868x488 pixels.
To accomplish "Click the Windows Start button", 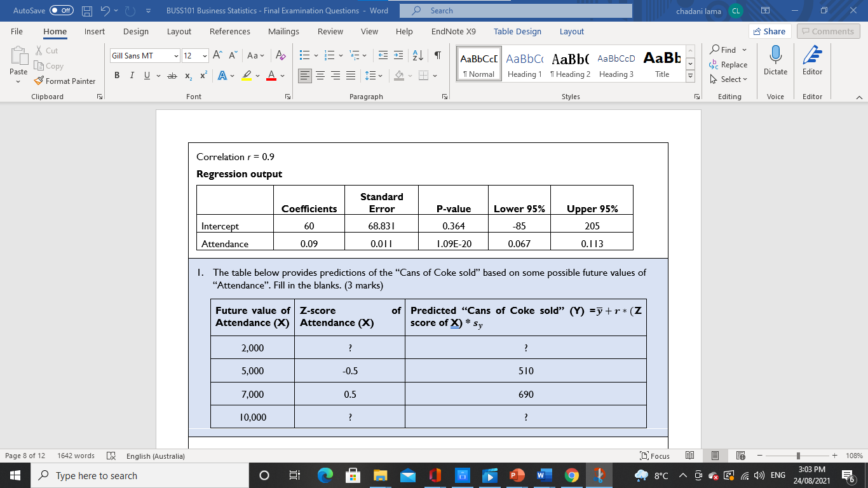I will coord(15,475).
